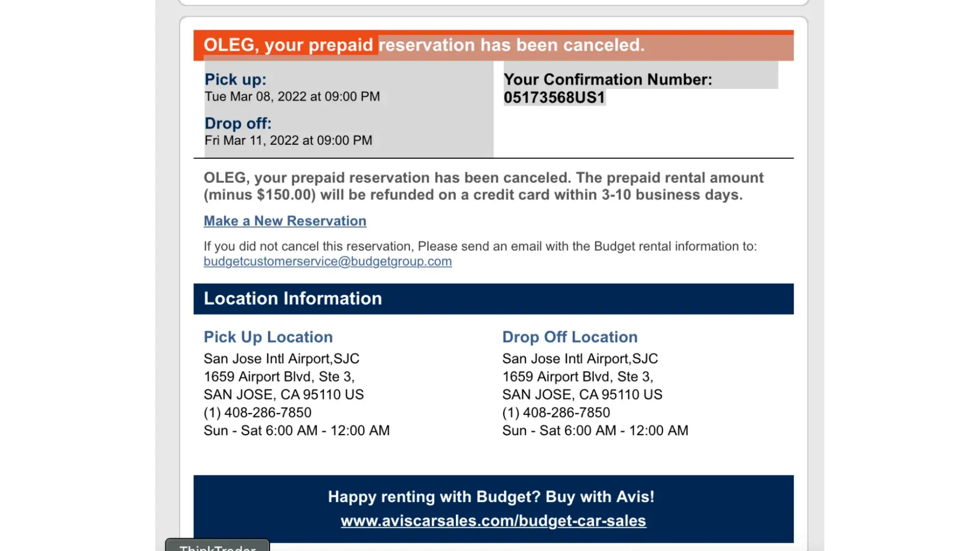980x551 pixels.
Task: Click the Drop Off Location heading
Action: coord(569,337)
